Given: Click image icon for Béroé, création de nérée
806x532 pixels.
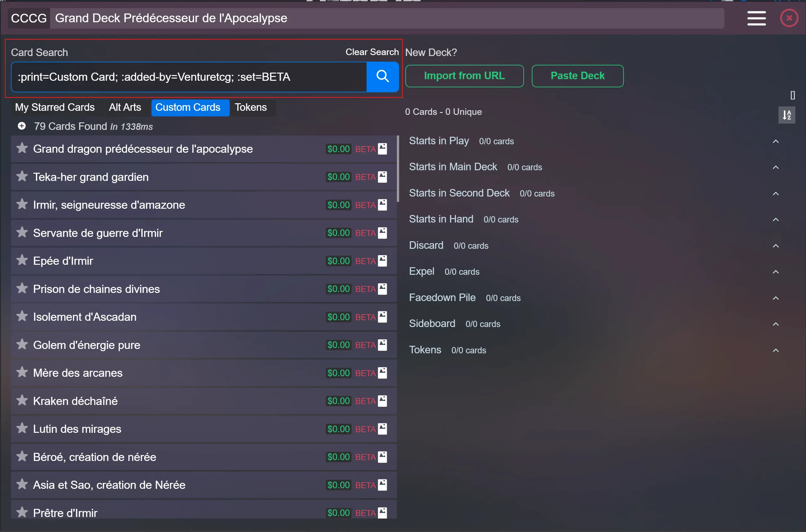Looking at the screenshot, I should pyautogui.click(x=382, y=457).
